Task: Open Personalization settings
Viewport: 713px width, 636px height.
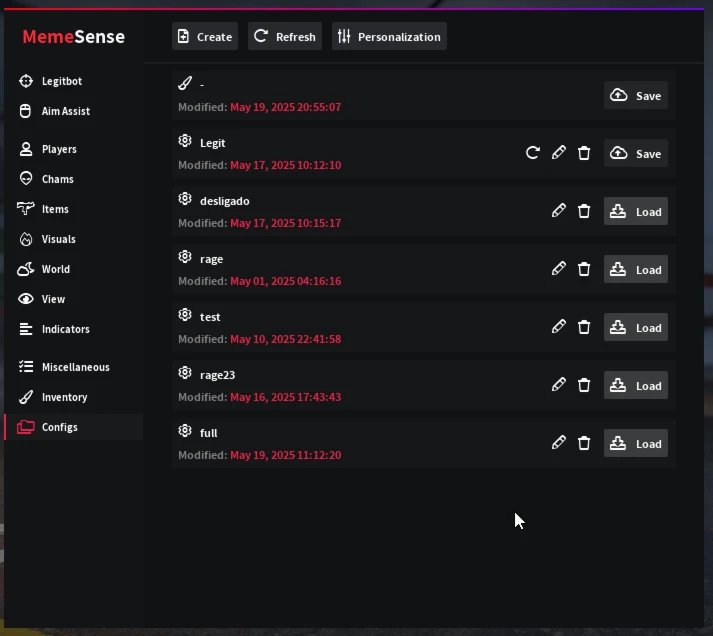Action: click(x=389, y=36)
